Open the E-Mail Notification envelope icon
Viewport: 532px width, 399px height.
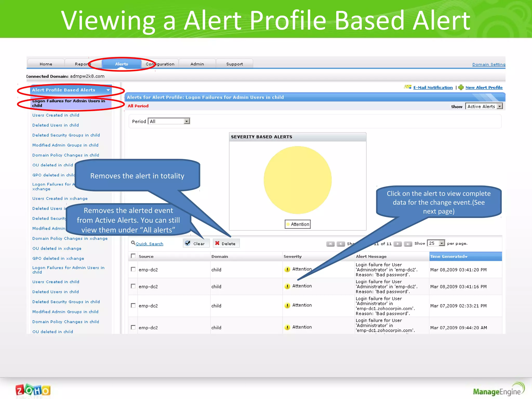[x=408, y=87]
